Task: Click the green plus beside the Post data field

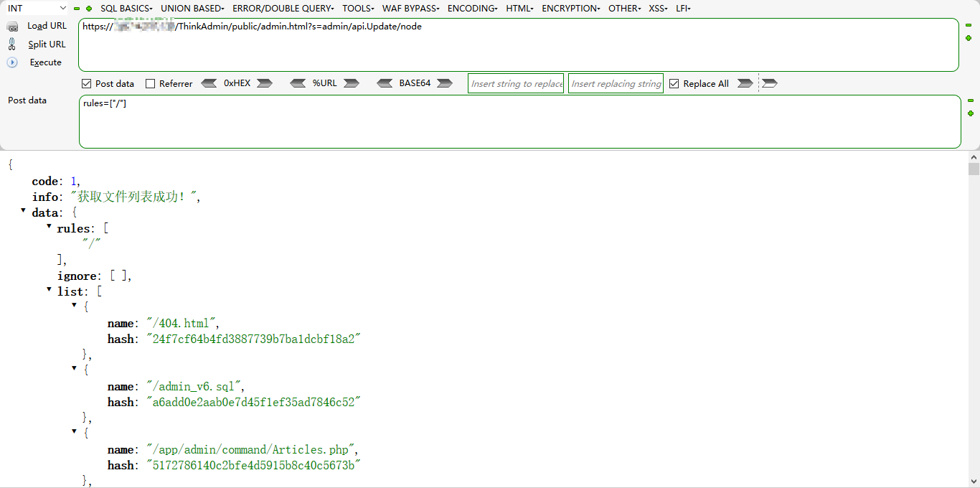Action: (x=971, y=113)
